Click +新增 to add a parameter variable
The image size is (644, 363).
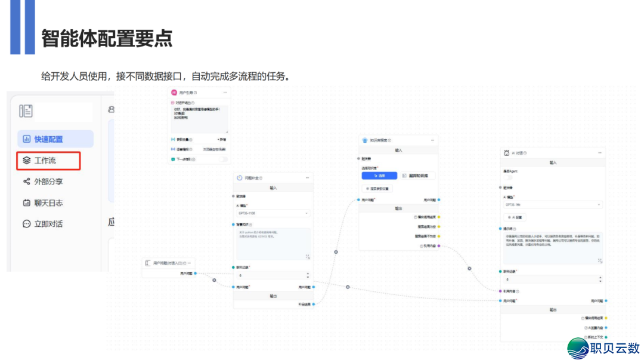[x=223, y=139]
